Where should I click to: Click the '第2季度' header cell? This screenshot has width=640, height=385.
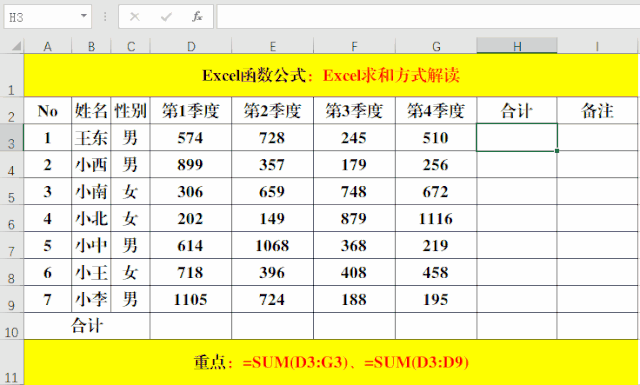pos(273,110)
